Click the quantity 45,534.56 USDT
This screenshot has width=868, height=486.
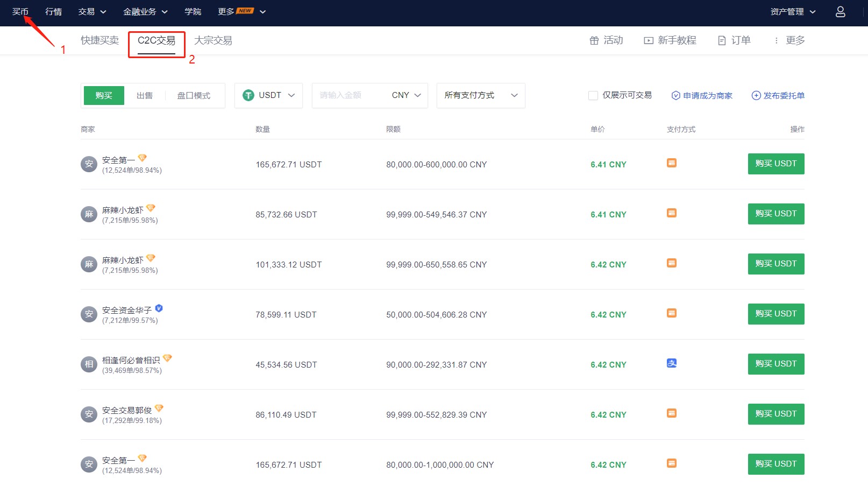click(286, 364)
